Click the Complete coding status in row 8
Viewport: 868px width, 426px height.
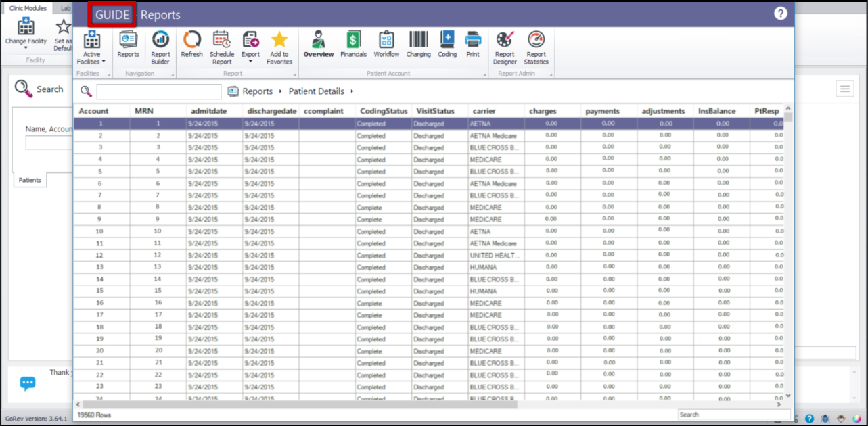click(384, 208)
